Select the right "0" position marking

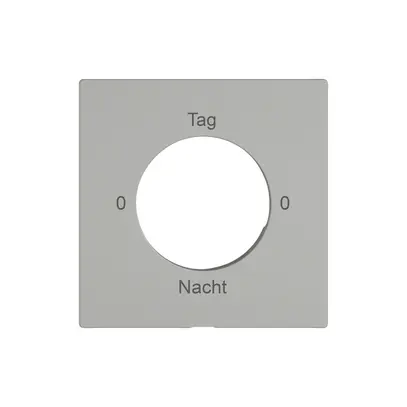coord(285,203)
